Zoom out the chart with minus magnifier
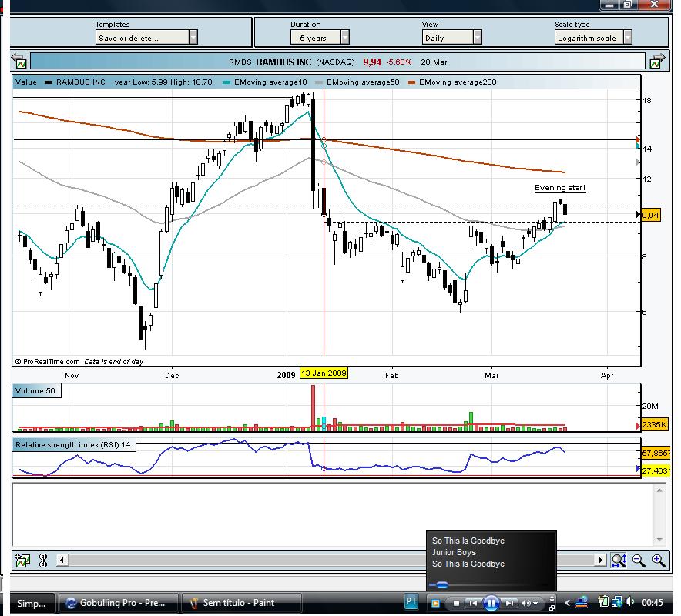Image resolution: width=681 pixels, height=616 pixels. click(x=639, y=561)
